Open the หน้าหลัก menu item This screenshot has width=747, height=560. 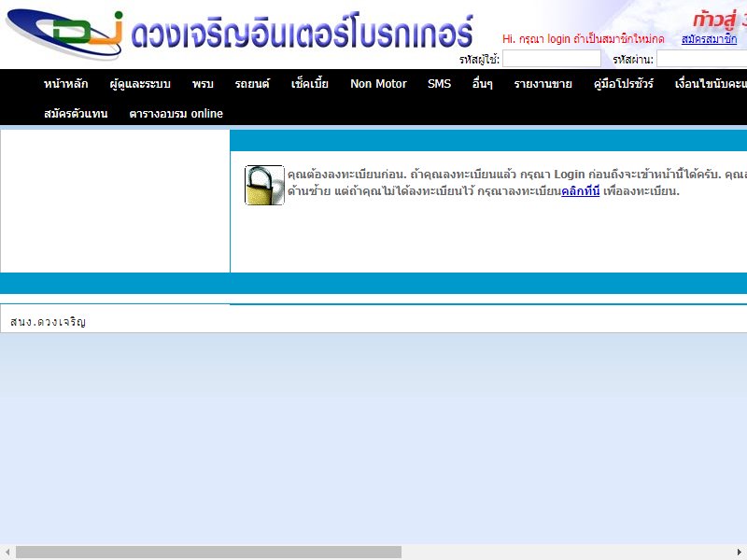(x=65, y=84)
